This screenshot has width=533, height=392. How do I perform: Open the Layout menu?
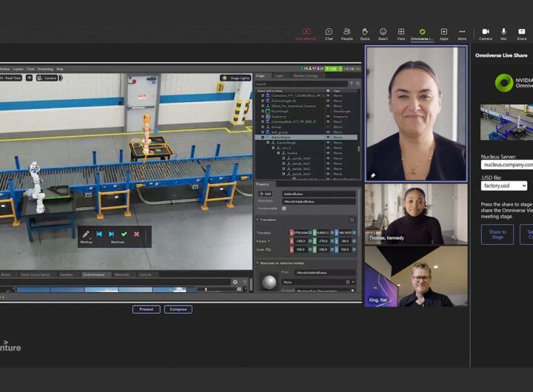(x=18, y=69)
